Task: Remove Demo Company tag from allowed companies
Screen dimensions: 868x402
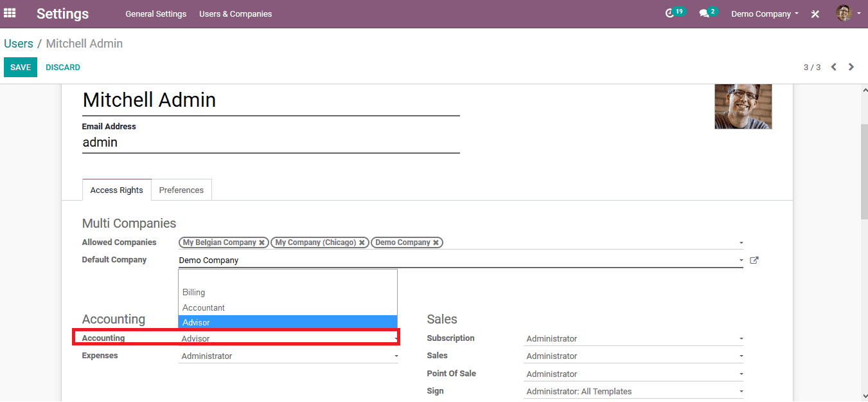Action: pos(436,242)
